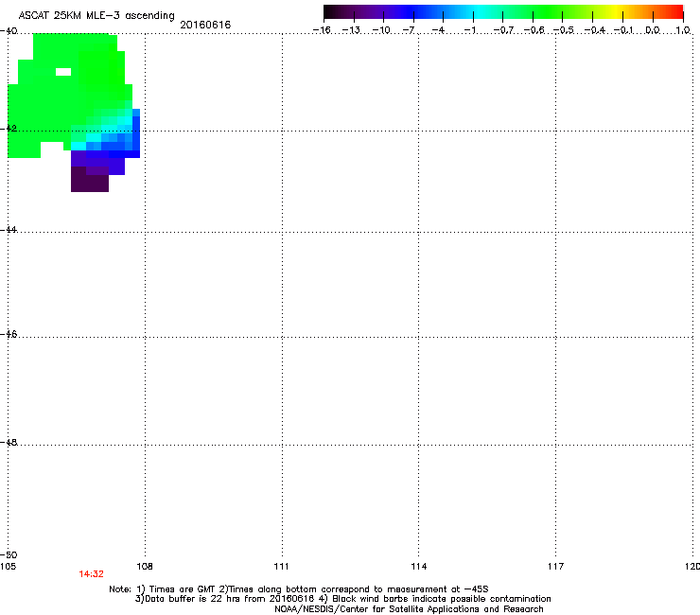Click the 108 longitude axis label
The height and width of the screenshot is (615, 700).
pos(145,567)
